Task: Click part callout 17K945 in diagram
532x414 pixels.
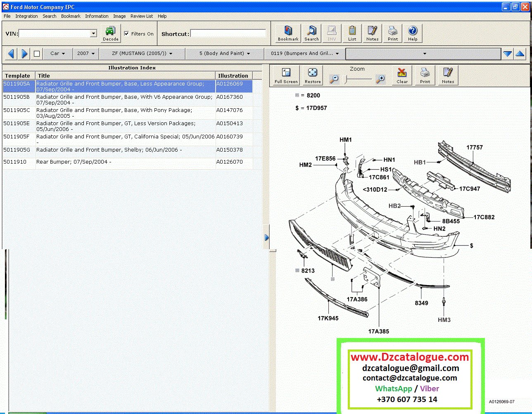Action: [x=328, y=318]
